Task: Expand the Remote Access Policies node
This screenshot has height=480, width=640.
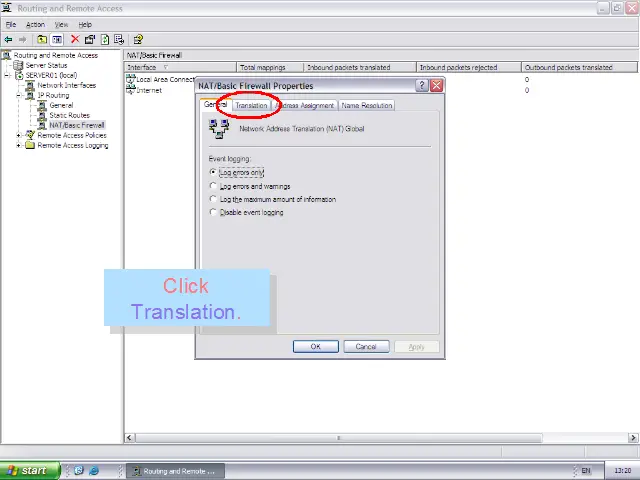Action: point(19,135)
